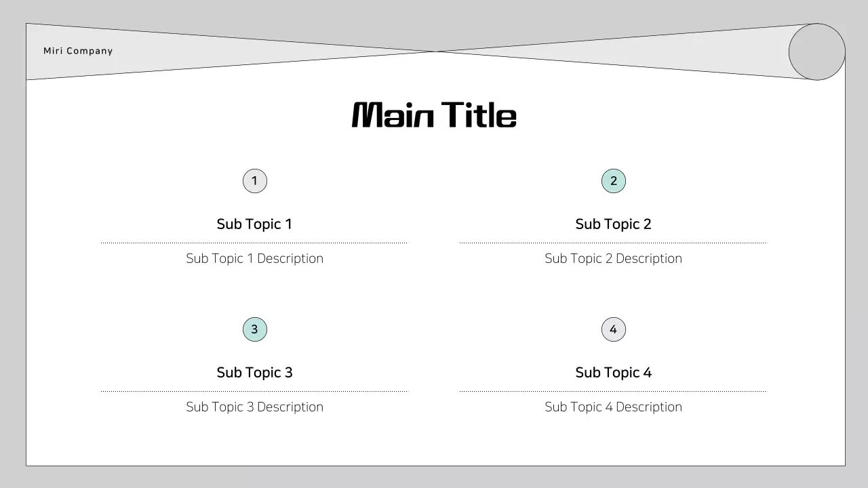868x488 pixels.
Task: Click the Sub Topic 1 heading
Action: click(254, 224)
